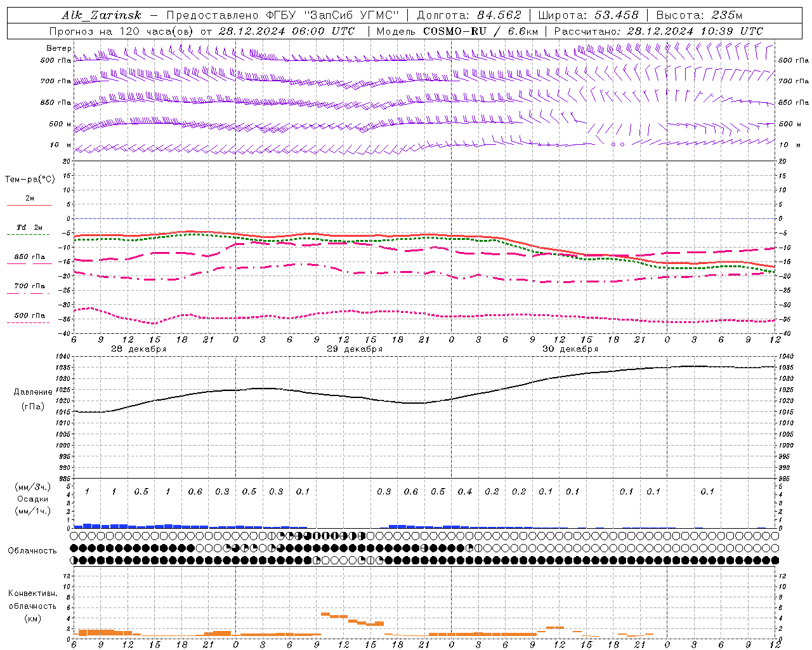The height and width of the screenshot is (650, 812).
Task: Select the model label COSMO-RU / 6.6км
Action: (480, 31)
